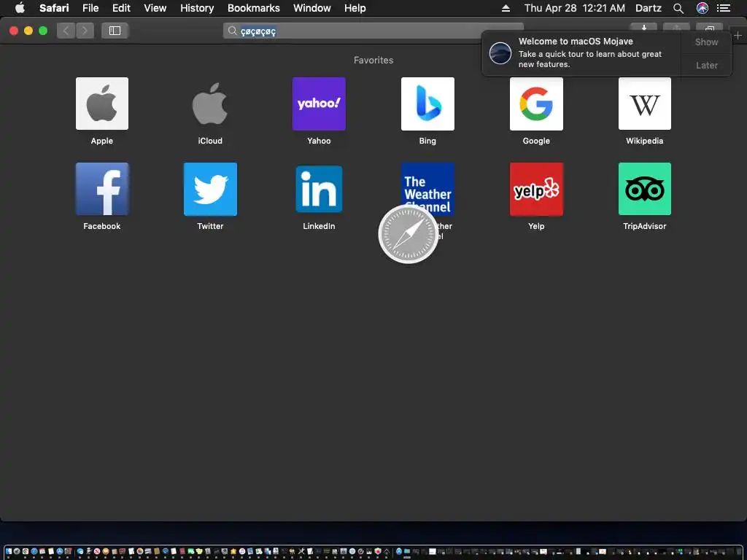The image size is (747, 560).
Task: Click the eject icon in menu bar
Action: (x=506, y=8)
